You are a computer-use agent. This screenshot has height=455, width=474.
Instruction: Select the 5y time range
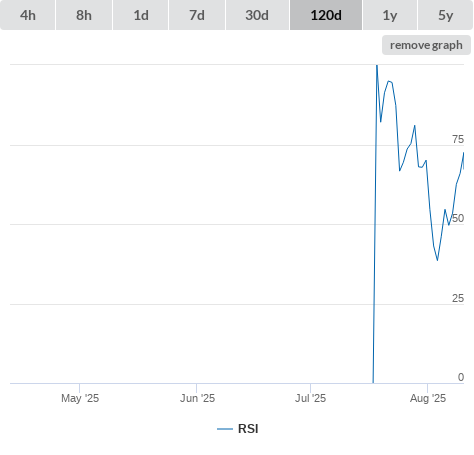pyautogui.click(x=445, y=15)
